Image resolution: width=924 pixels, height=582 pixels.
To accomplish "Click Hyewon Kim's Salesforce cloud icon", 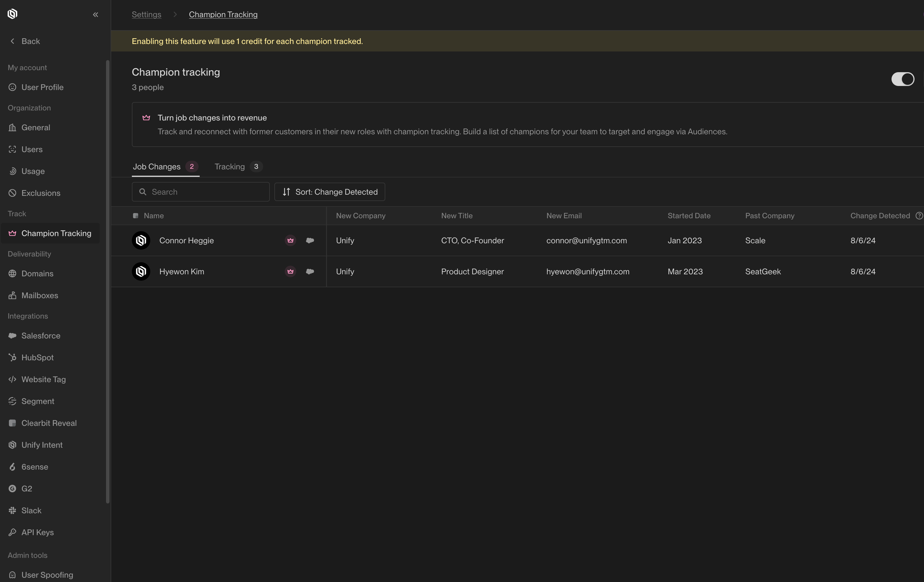I will coord(310,272).
